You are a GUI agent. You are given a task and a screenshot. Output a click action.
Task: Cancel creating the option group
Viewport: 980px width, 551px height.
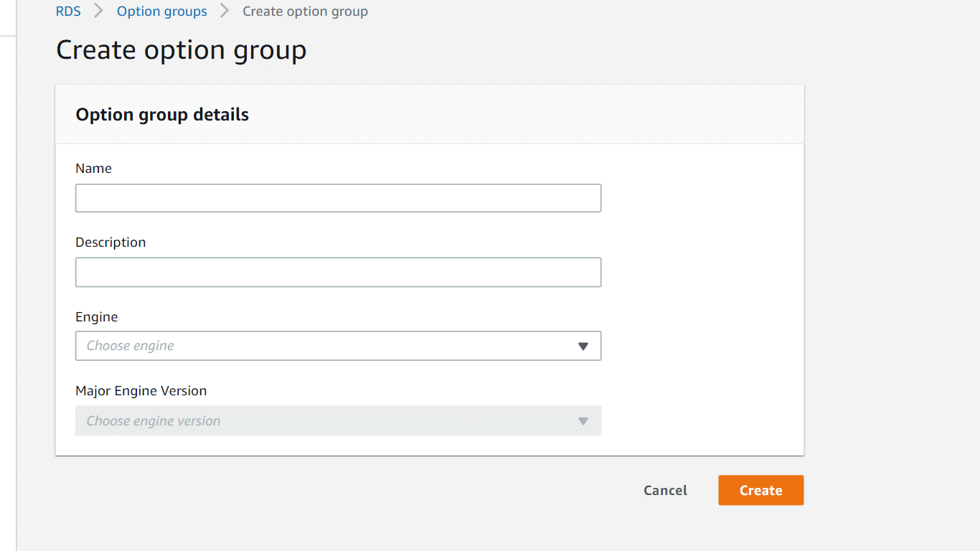(x=665, y=491)
